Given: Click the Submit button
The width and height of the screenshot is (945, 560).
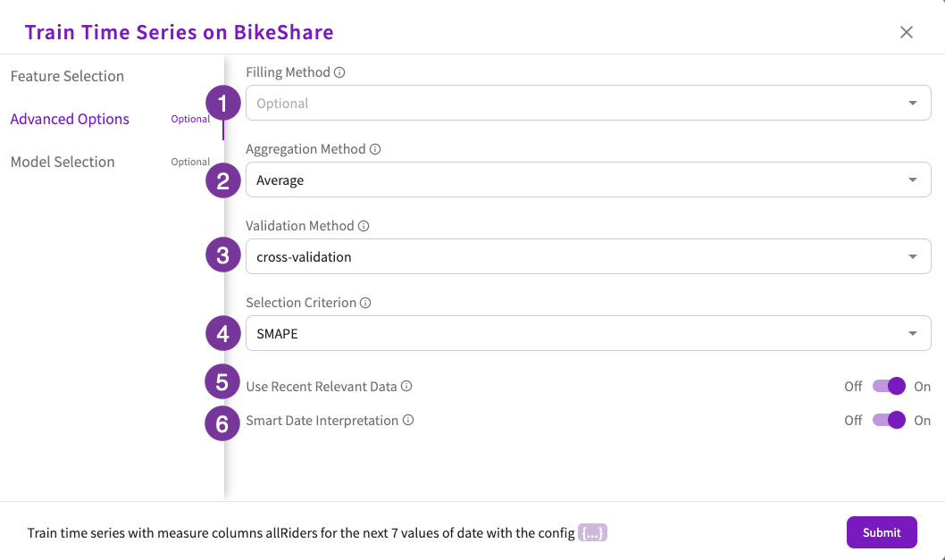Looking at the screenshot, I should 882,532.
